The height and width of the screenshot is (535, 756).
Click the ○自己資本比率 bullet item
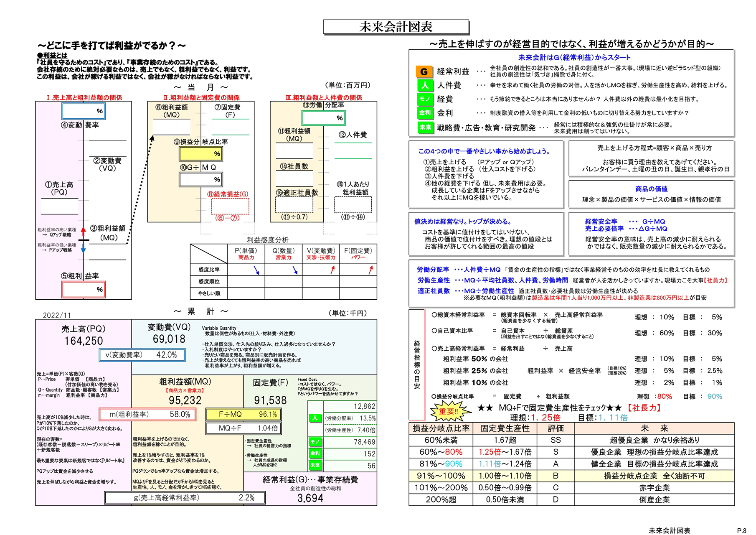pos(452,331)
